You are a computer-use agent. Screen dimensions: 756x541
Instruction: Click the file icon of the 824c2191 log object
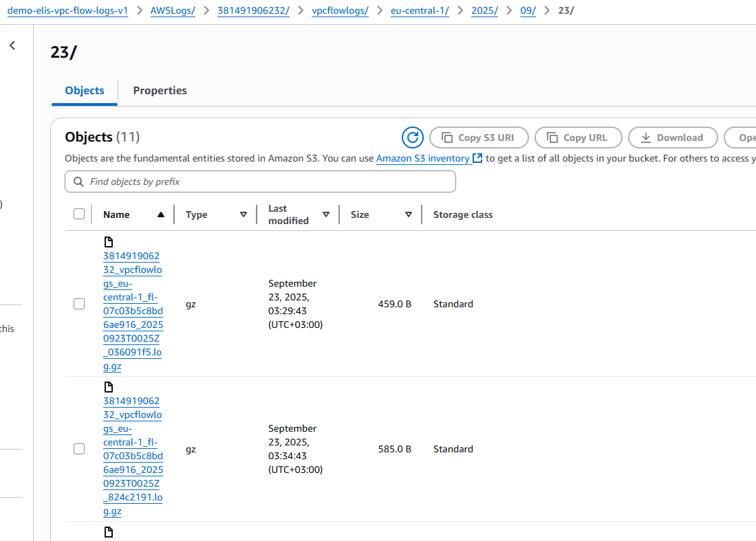108,387
